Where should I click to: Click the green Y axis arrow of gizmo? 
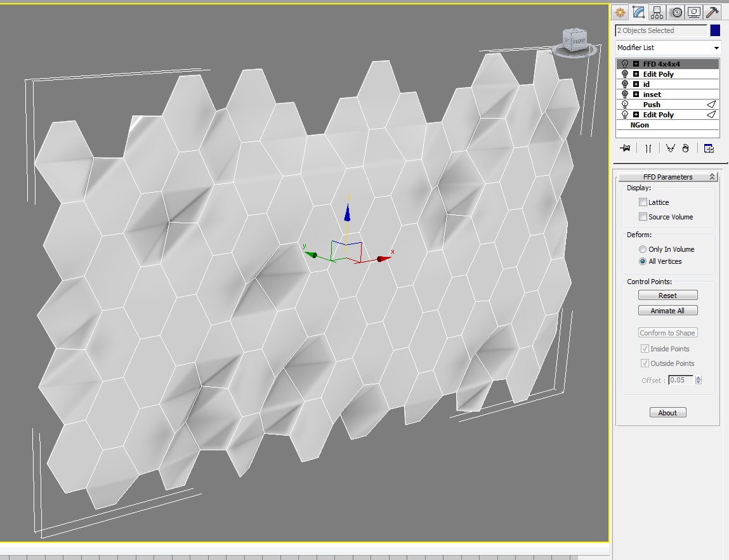tap(310, 254)
